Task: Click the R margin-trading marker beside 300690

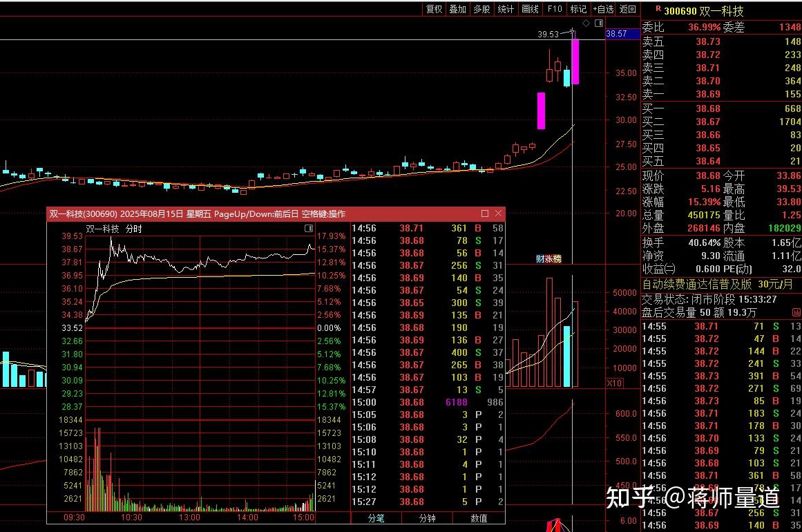Action: tap(658, 9)
